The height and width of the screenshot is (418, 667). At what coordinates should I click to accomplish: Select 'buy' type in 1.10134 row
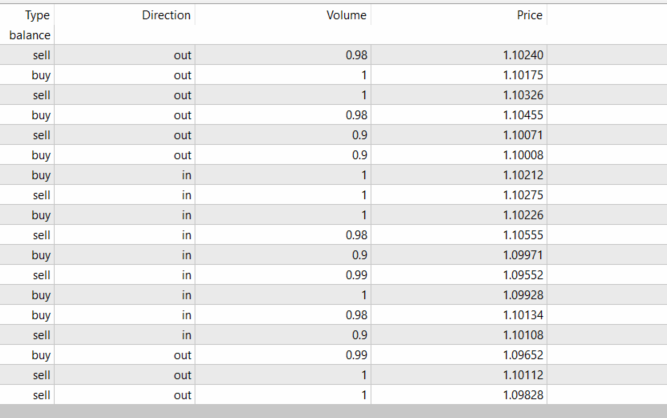click(x=41, y=315)
